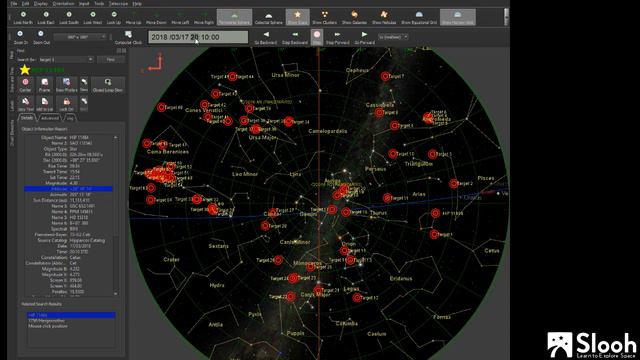Open the Edit menu
The image size is (640, 360).
(25, 4)
